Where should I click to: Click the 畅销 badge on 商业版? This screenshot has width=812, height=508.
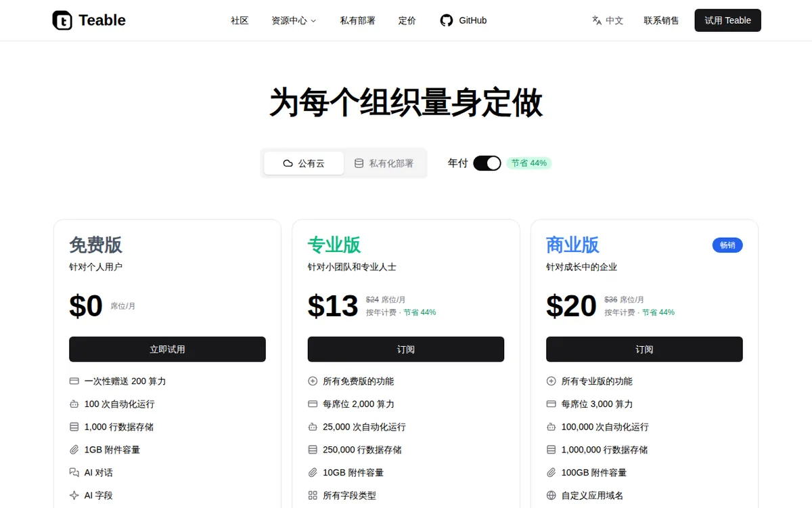point(727,245)
